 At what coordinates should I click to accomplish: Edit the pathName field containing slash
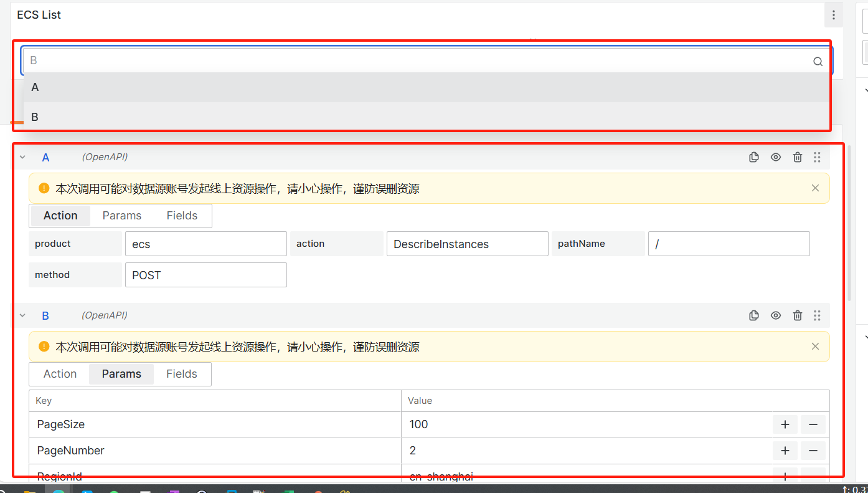tap(729, 244)
